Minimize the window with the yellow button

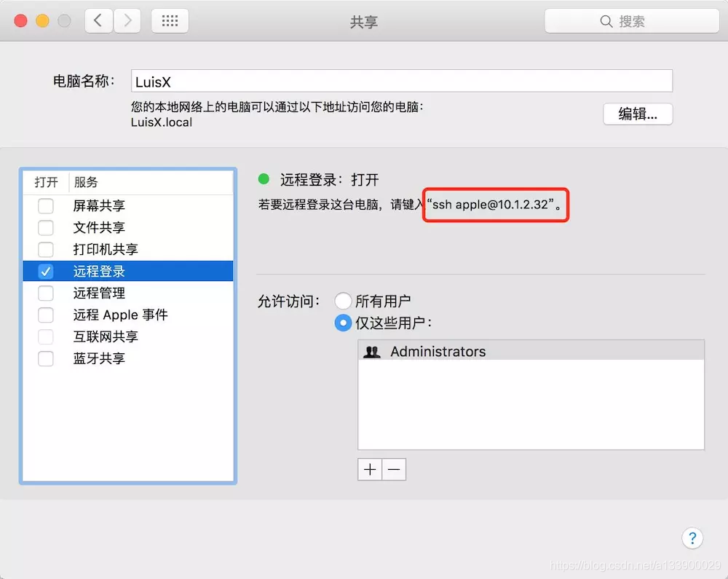point(42,21)
